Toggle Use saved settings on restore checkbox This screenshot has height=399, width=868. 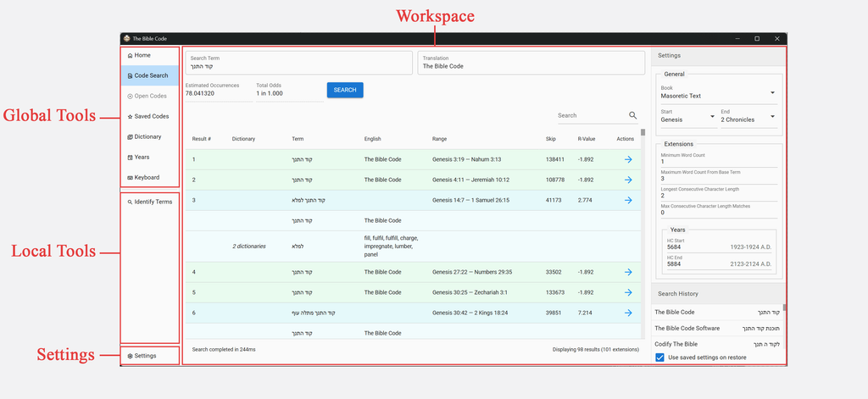(659, 357)
